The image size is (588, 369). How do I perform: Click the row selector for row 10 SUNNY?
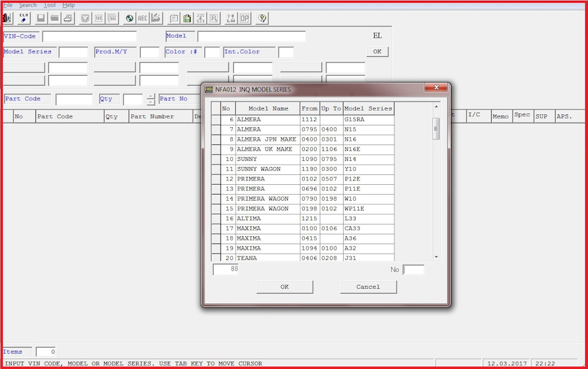point(216,159)
